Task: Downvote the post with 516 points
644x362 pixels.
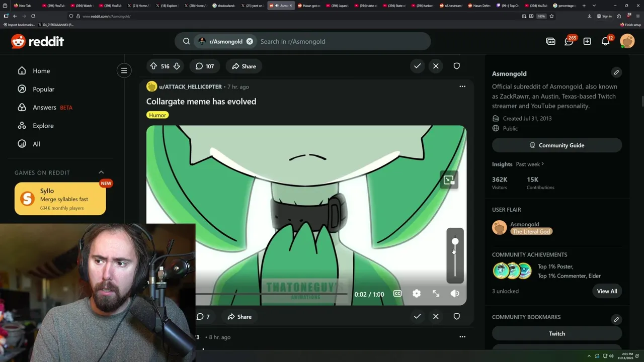Action: coord(177,66)
